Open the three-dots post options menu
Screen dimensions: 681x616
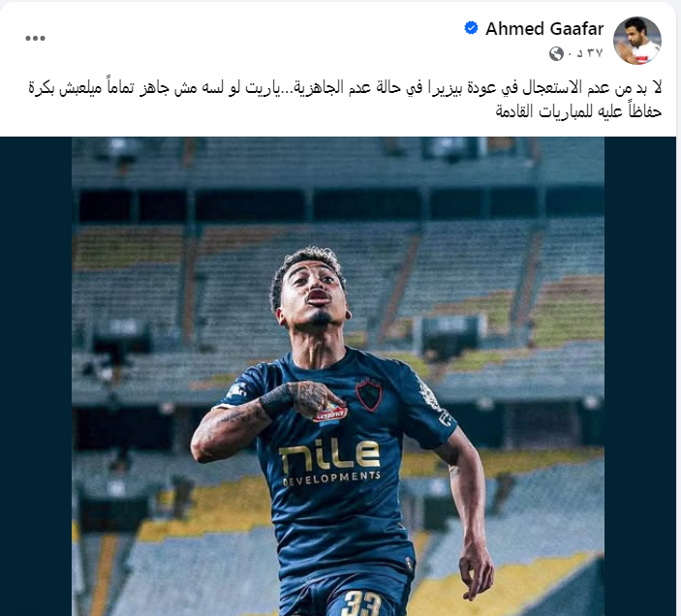[x=35, y=38]
